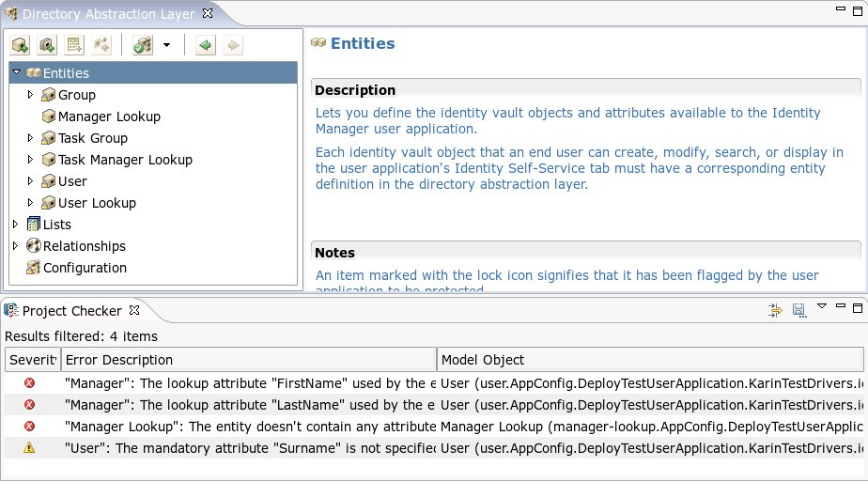Viewport: 868px width, 482px height.
Task: Click the Add Attribute toolbar icon
Action: tap(47, 45)
